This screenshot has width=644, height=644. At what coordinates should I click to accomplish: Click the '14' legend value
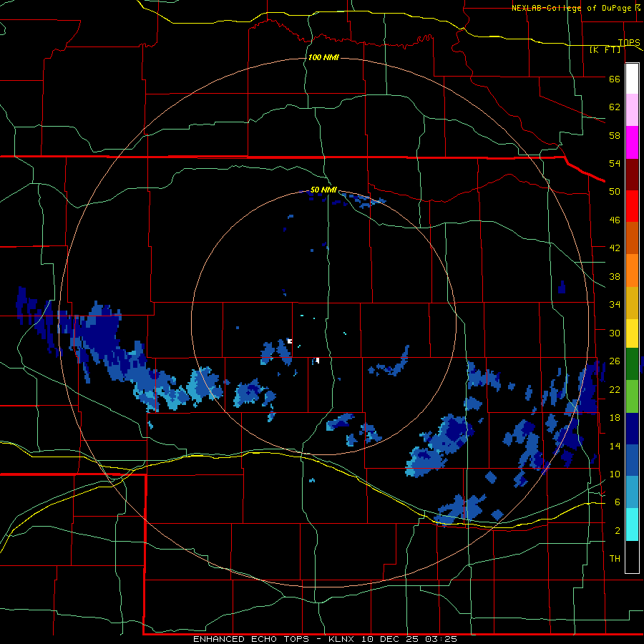[x=615, y=446]
